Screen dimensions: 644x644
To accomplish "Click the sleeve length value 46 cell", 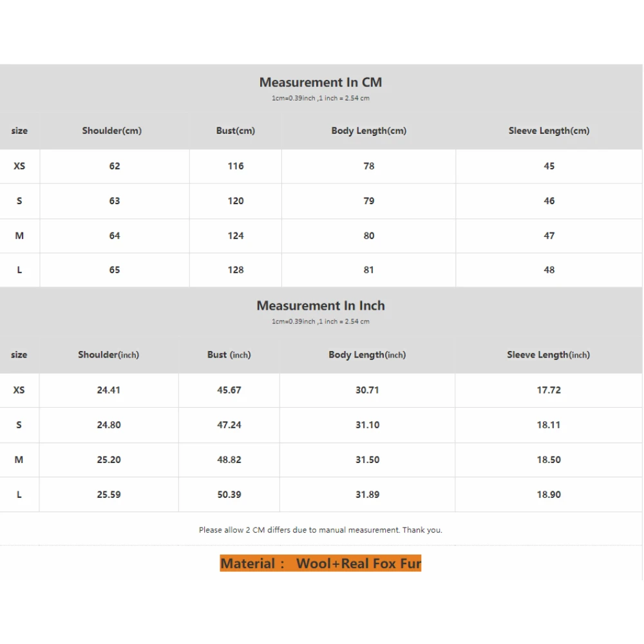I will 549,201.
